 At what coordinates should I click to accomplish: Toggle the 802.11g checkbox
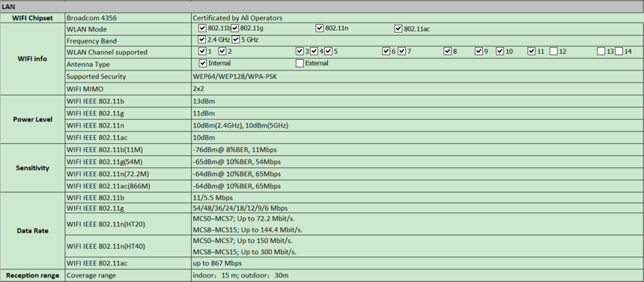(234, 28)
